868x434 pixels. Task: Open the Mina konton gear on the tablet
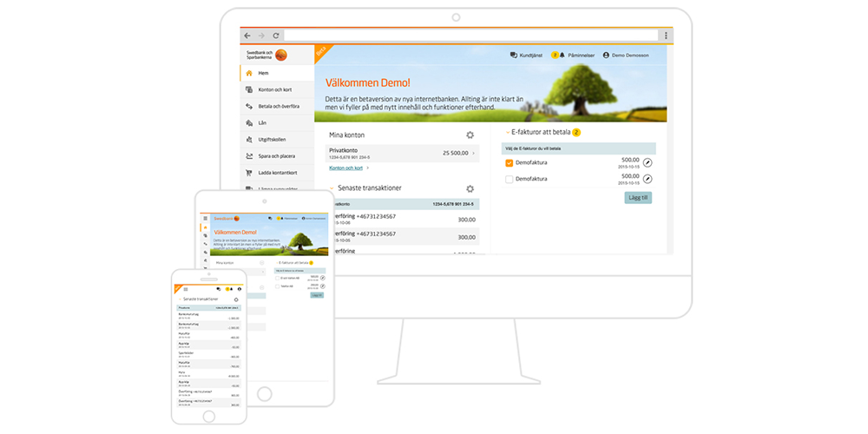[x=262, y=263]
